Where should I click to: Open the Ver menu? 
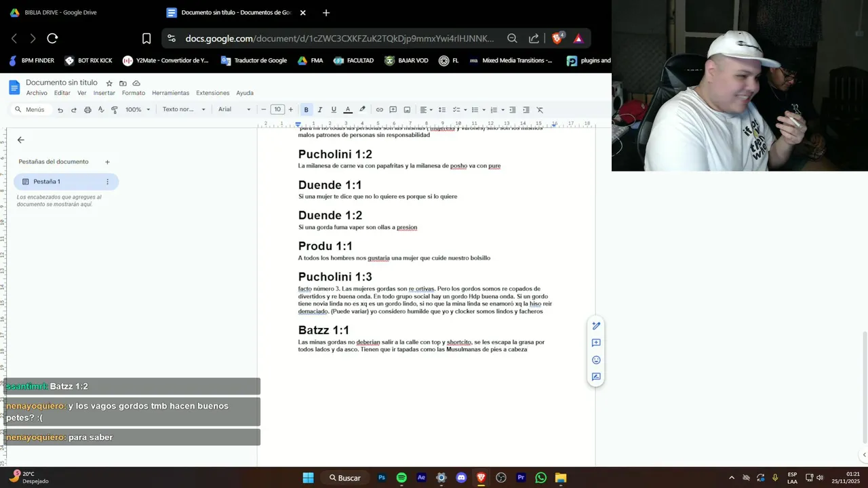[x=82, y=93]
